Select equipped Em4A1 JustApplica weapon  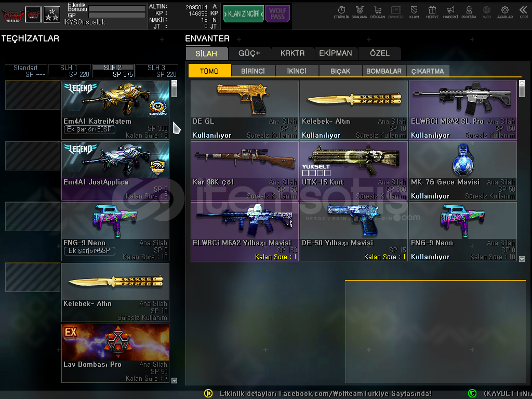[115, 170]
